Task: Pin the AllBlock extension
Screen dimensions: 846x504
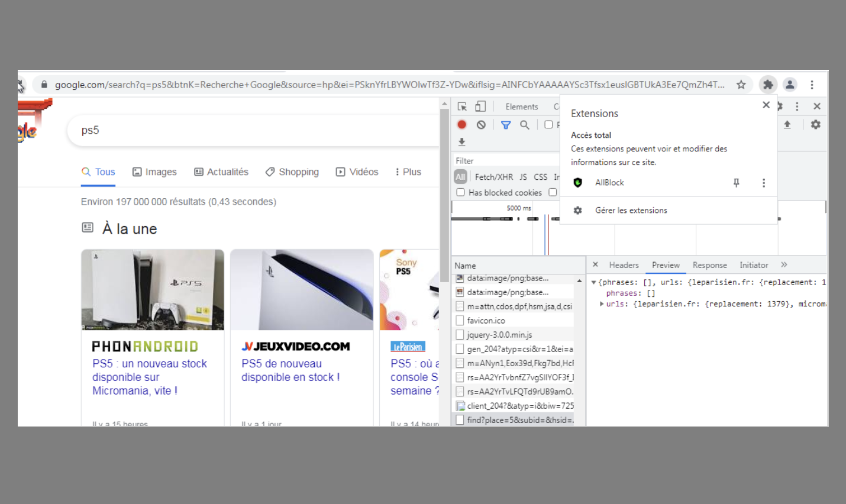Action: [x=737, y=183]
